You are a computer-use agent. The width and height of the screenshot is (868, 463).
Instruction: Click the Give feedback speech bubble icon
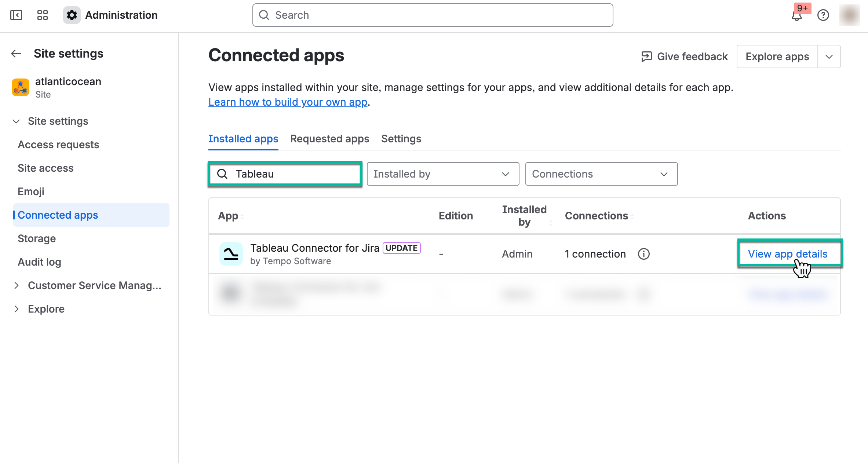pos(646,56)
